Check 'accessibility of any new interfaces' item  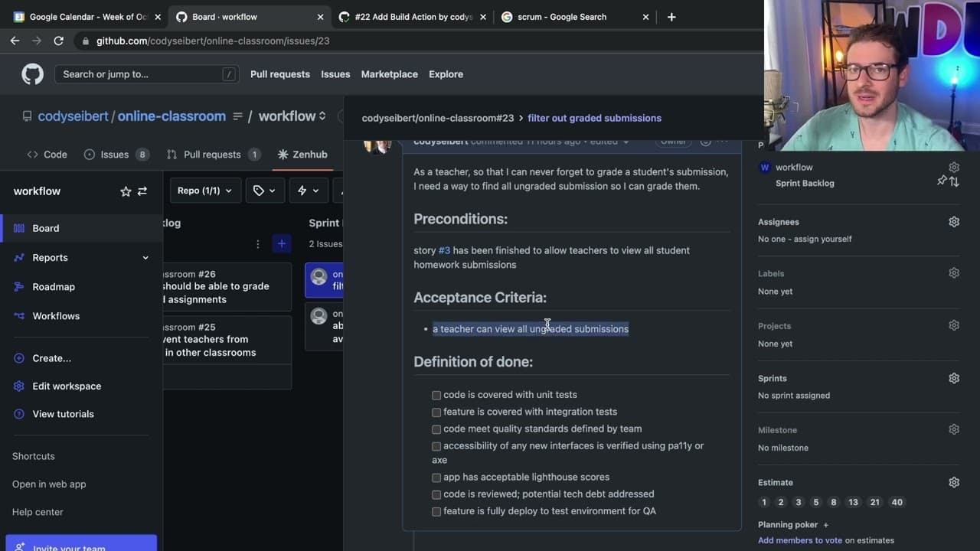[x=436, y=446]
